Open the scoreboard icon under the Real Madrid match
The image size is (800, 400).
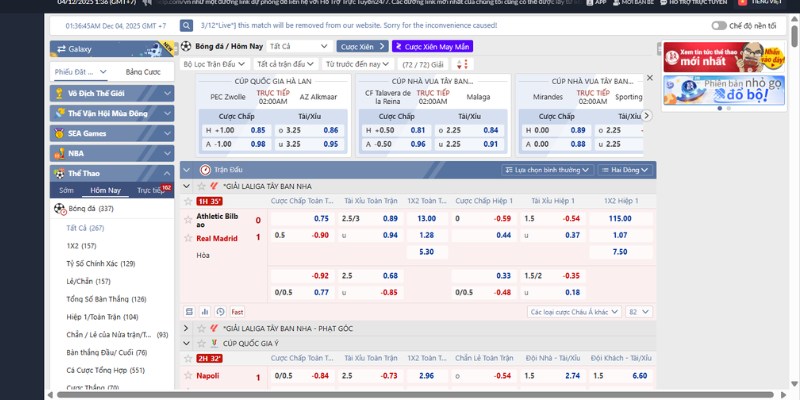pyautogui.click(x=189, y=311)
